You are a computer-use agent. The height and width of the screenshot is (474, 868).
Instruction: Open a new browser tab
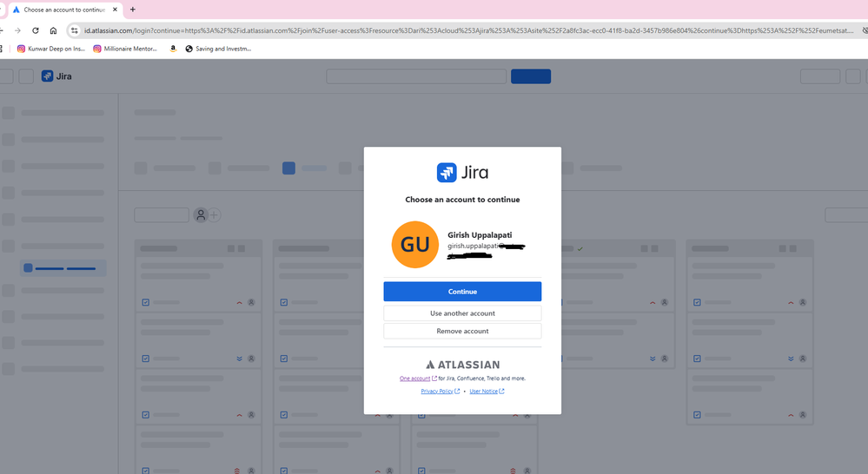(x=132, y=10)
